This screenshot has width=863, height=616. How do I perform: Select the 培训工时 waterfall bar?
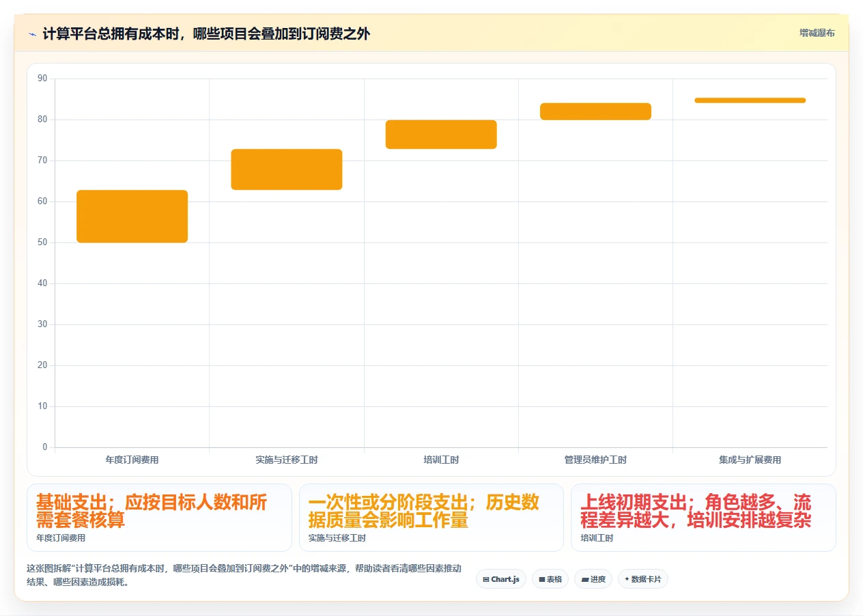[x=441, y=135]
